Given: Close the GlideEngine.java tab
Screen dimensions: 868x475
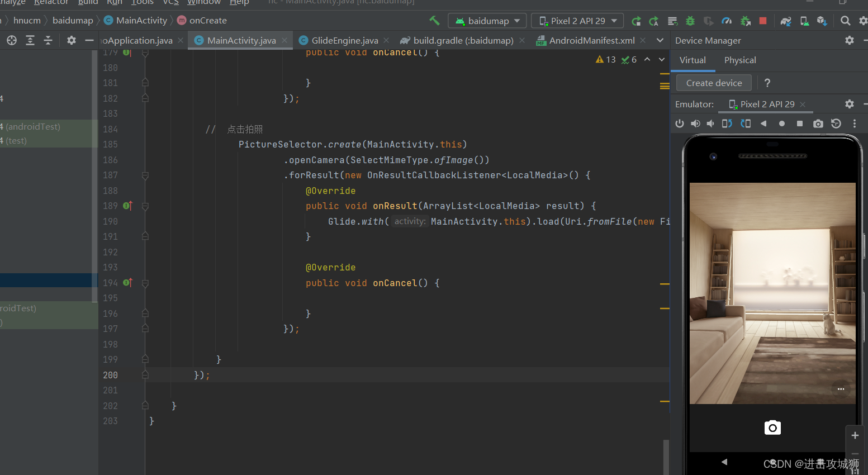Looking at the screenshot, I should [386, 40].
